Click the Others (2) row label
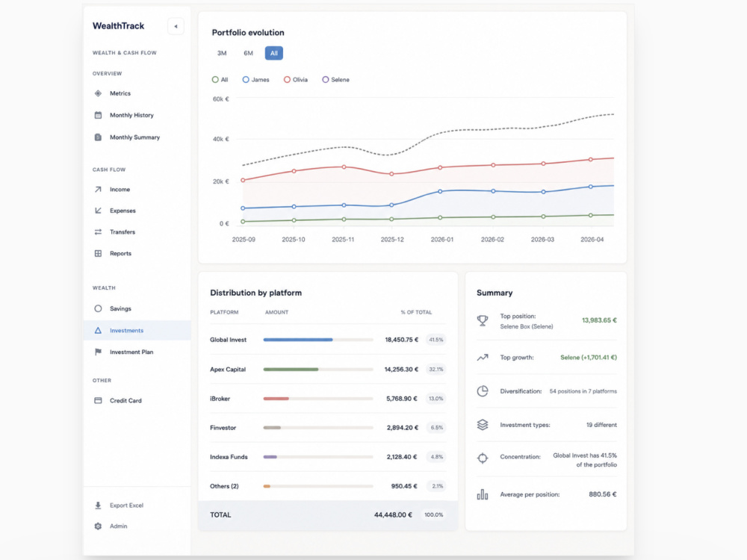 tap(224, 486)
